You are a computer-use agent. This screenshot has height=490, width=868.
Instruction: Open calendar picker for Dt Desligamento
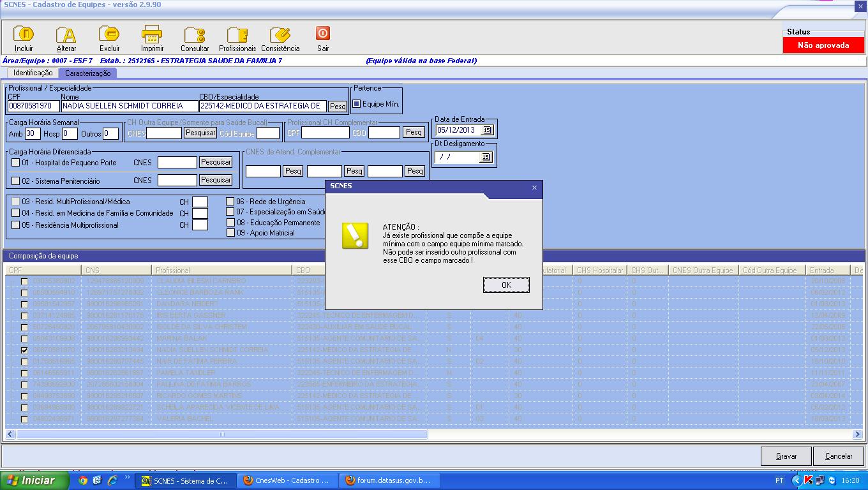485,157
